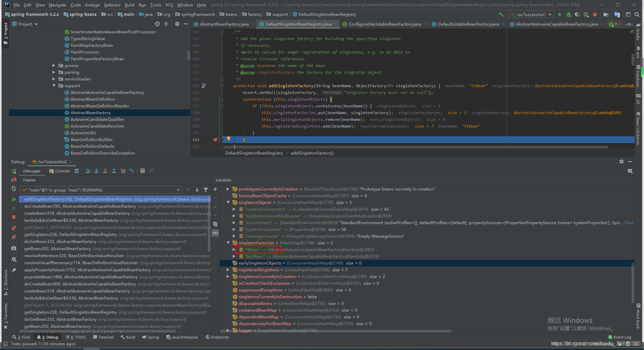Select the earlySingletonObjects variable row

pos(427,263)
